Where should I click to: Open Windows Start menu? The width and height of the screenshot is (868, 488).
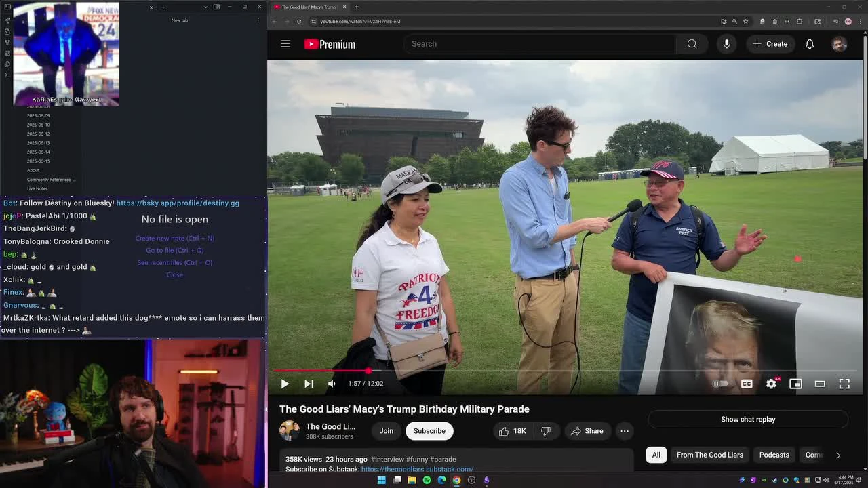[x=381, y=480]
